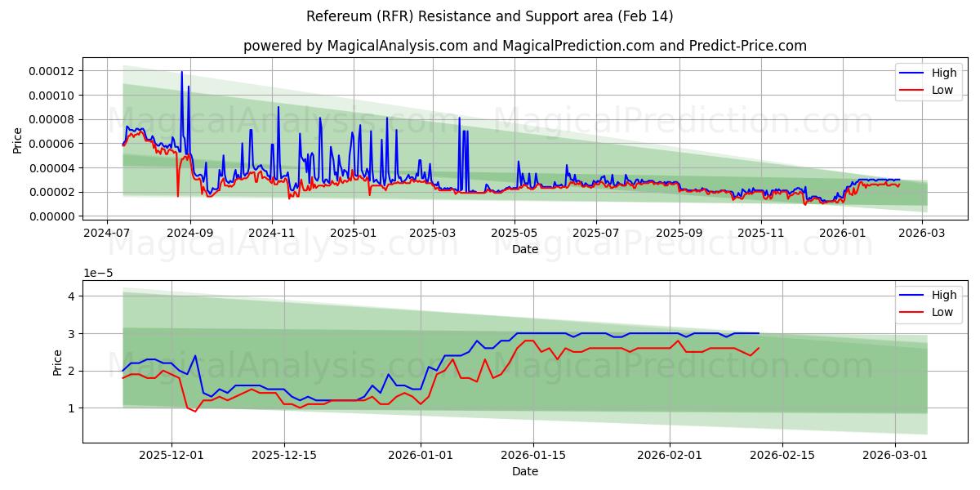980x490 pixels.
Task: Click the 2024-11 x-axis tick label
Action: coord(272,233)
